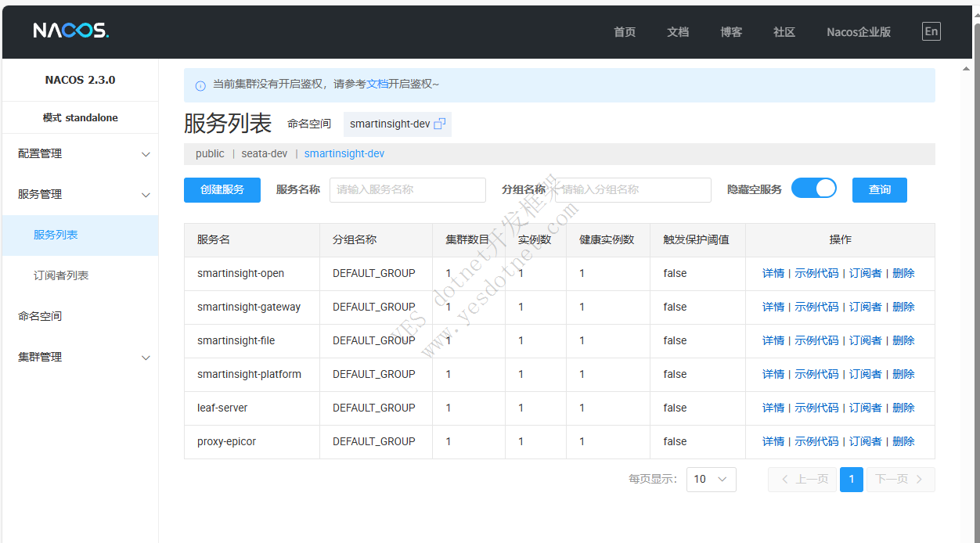This screenshot has height=543, width=980.
Task: Click 删除 for smartinsight-file
Action: click(903, 341)
